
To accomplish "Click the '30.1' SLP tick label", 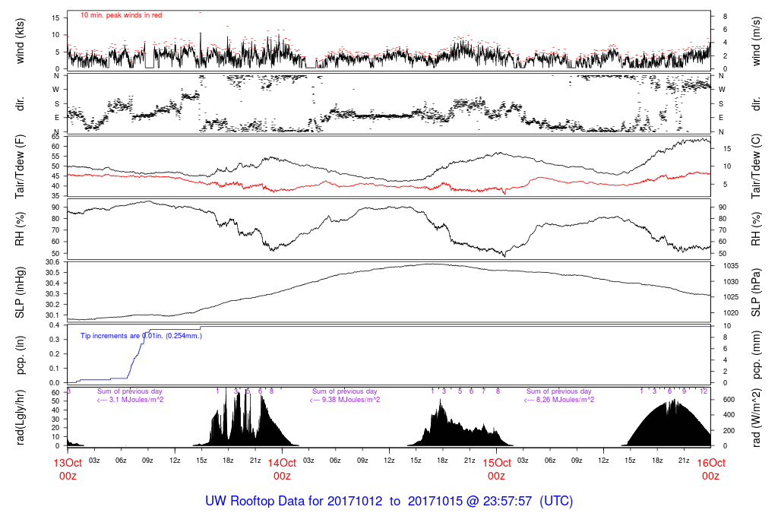I will (x=52, y=315).
